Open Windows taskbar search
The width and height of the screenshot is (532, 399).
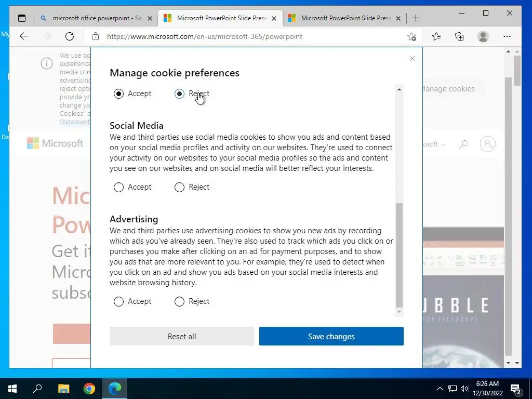(x=37, y=388)
